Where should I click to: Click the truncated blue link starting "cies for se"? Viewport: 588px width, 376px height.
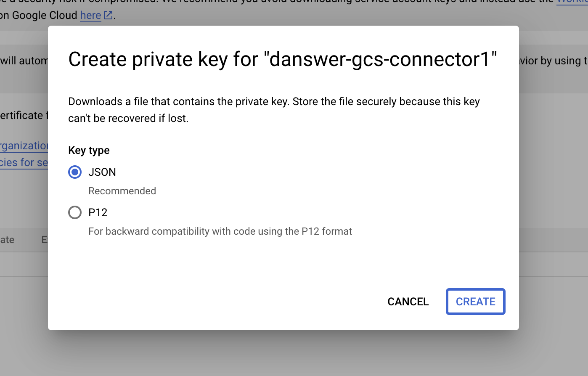23,162
